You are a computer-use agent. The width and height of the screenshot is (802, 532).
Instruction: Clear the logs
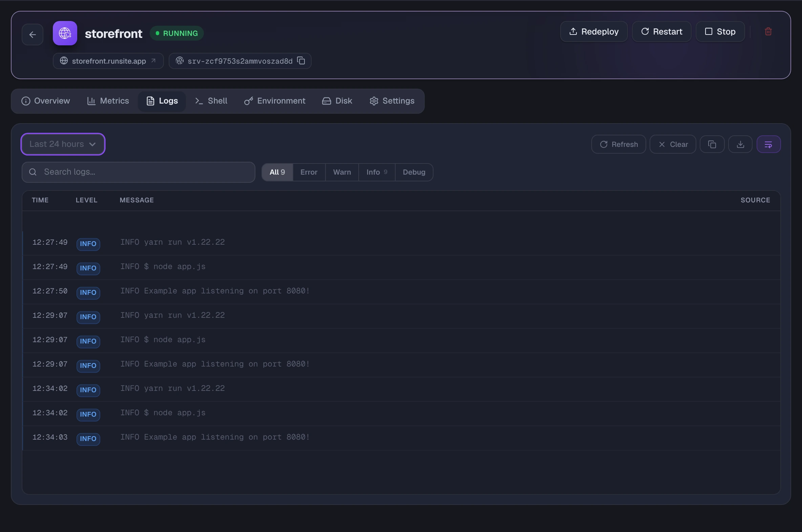coord(673,144)
